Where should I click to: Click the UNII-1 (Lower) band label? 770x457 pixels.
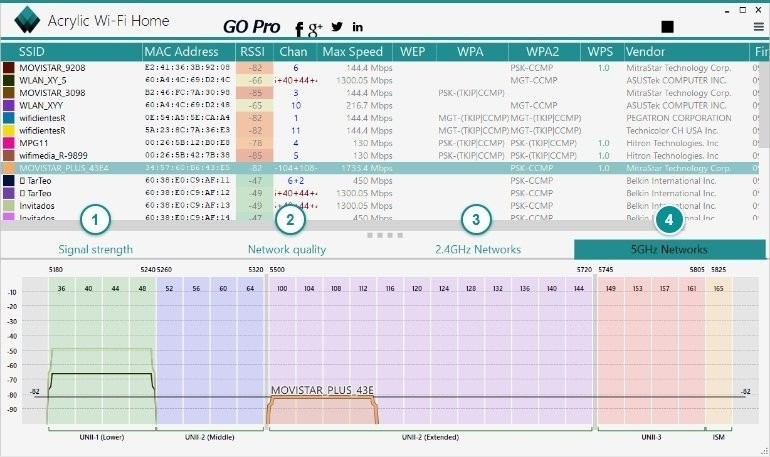coord(102,437)
